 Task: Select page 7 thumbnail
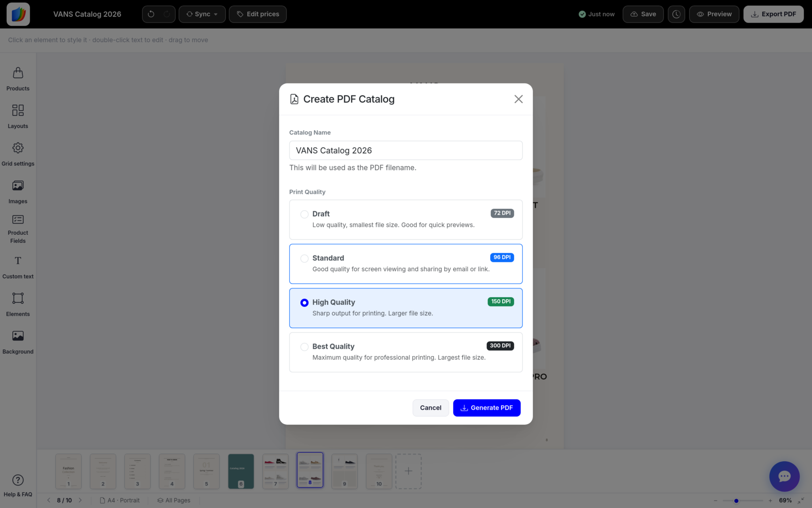coord(276,471)
